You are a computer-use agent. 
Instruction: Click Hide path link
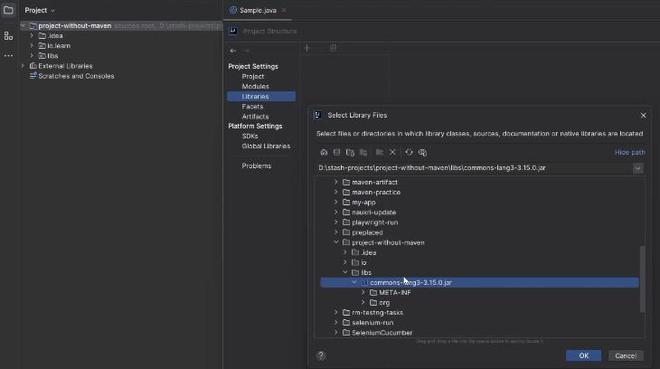point(630,152)
